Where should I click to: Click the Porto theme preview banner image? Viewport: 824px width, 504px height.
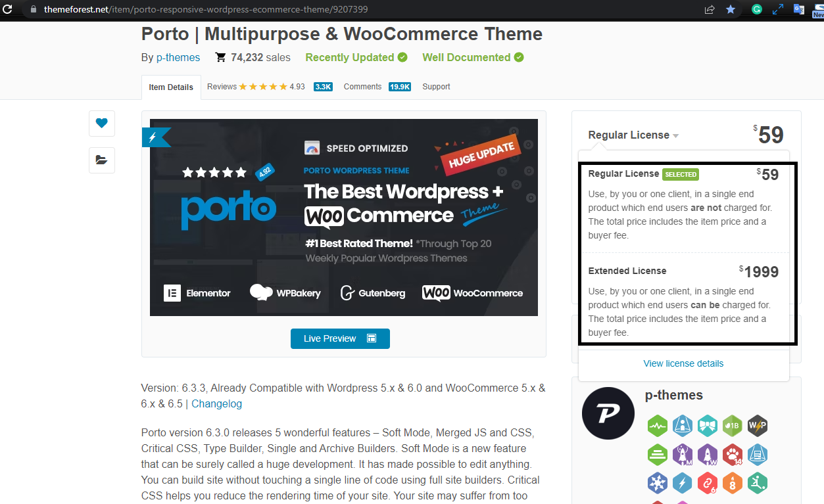pos(344,218)
